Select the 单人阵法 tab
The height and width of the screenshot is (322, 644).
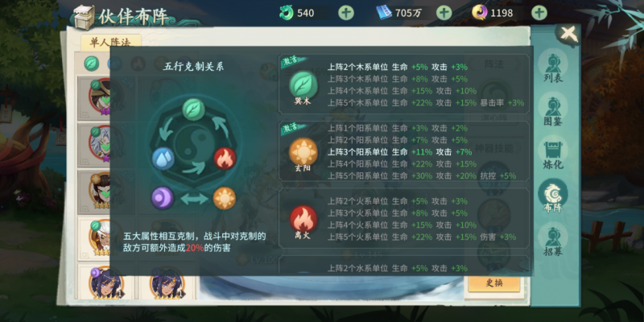[x=111, y=42]
